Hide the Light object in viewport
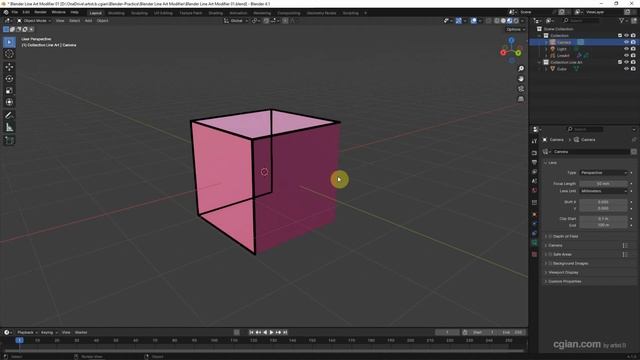 pos(626,49)
